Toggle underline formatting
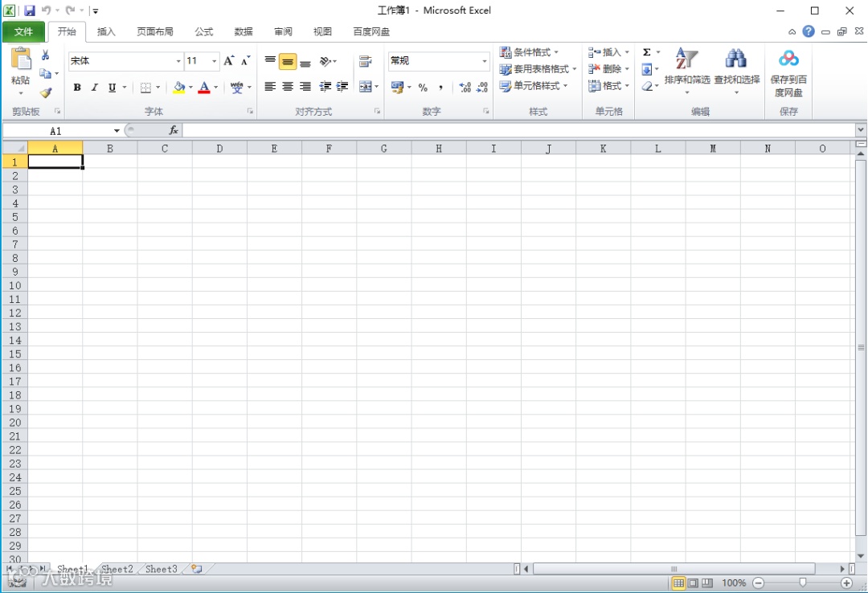Image resolution: width=868 pixels, height=593 pixels. 113,88
